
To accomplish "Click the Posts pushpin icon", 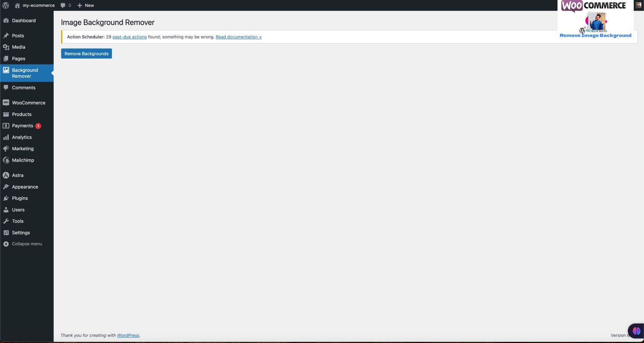I will [x=6, y=35].
